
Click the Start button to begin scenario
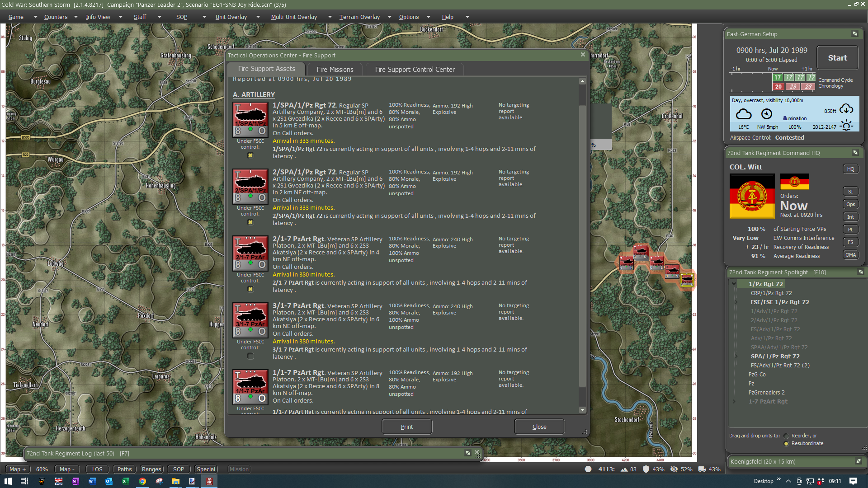click(x=837, y=58)
